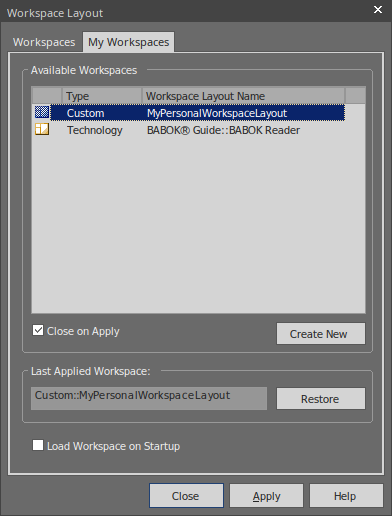392x516 pixels.
Task: Select the MyPersonalWorkspaceLayout name entry
Action: 217,113
